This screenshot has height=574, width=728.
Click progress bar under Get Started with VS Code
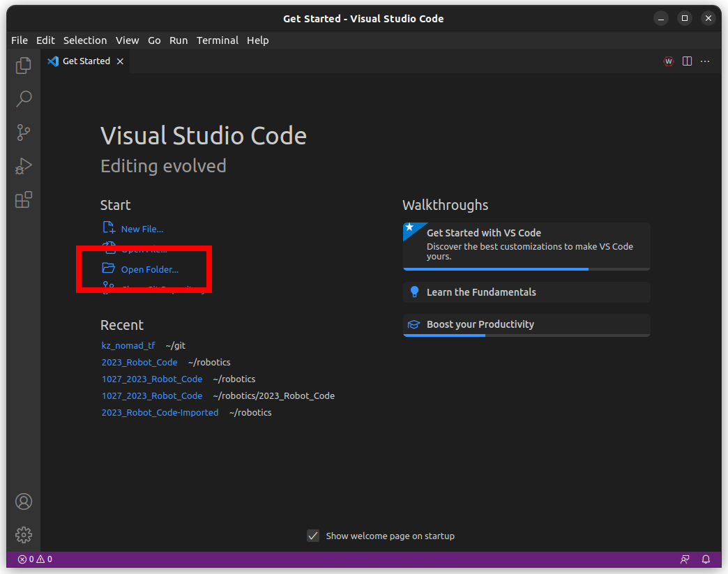(526, 269)
